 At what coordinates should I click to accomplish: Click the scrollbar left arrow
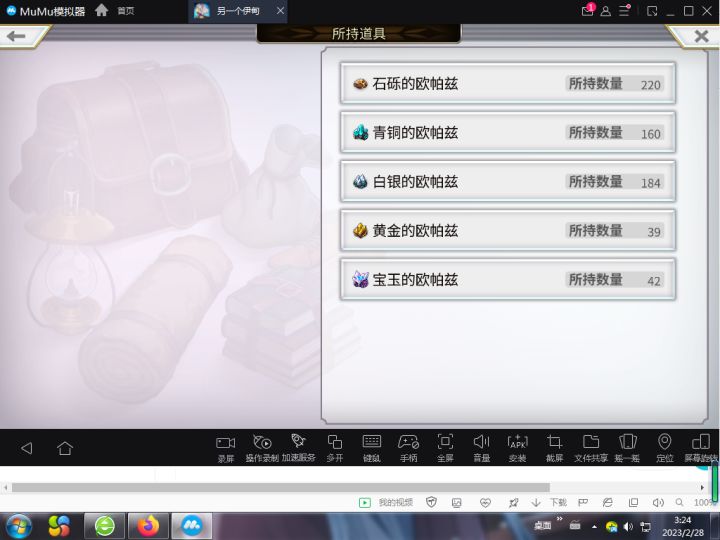tap(6, 487)
